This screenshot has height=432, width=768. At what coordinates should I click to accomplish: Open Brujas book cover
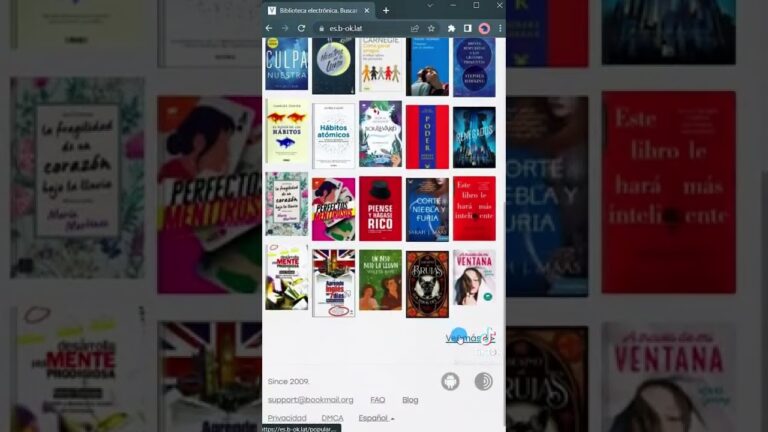click(x=427, y=285)
